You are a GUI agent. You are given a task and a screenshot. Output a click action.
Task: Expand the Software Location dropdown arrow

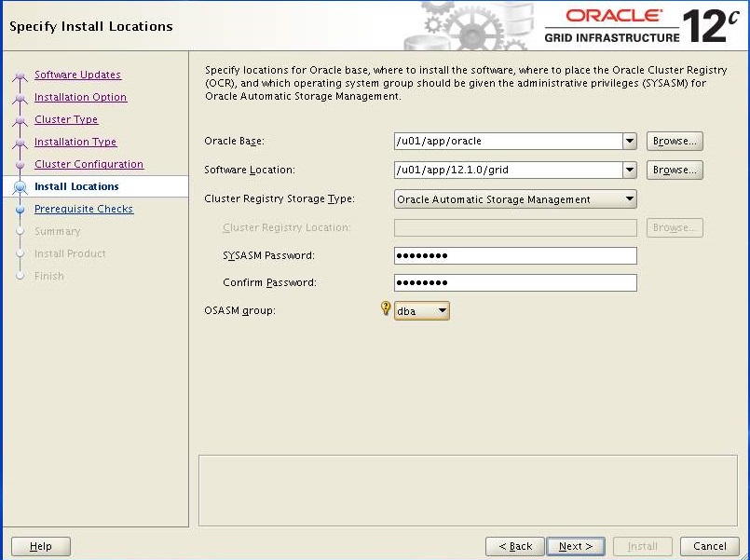(630, 170)
